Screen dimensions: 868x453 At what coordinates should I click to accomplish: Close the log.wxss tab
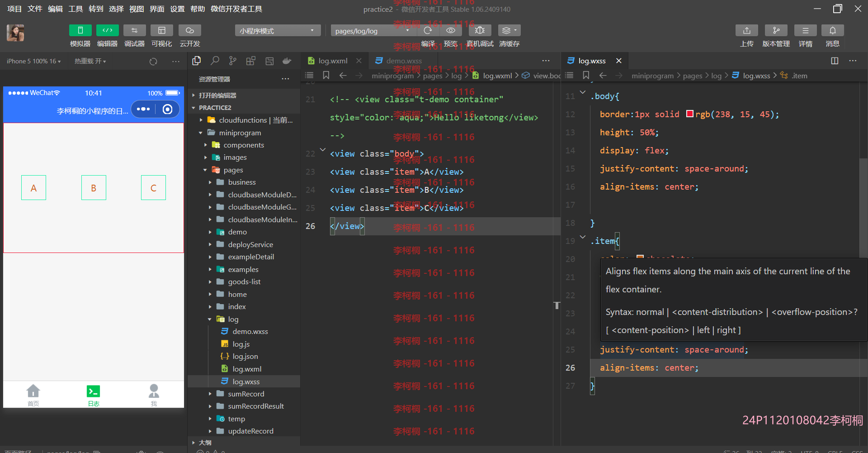click(x=618, y=61)
